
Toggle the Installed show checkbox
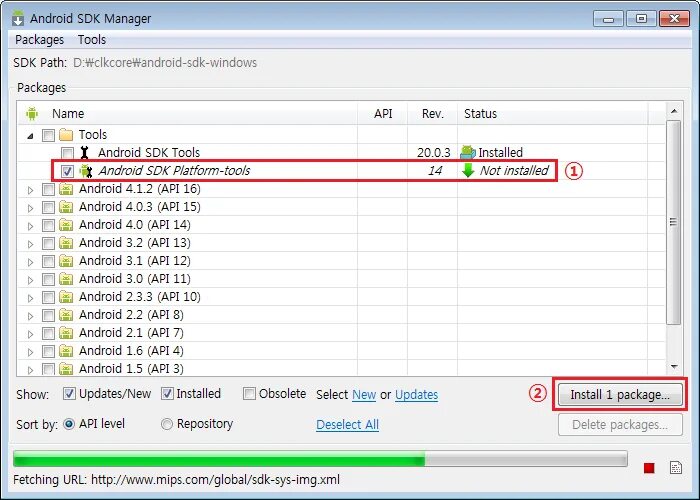point(167,394)
